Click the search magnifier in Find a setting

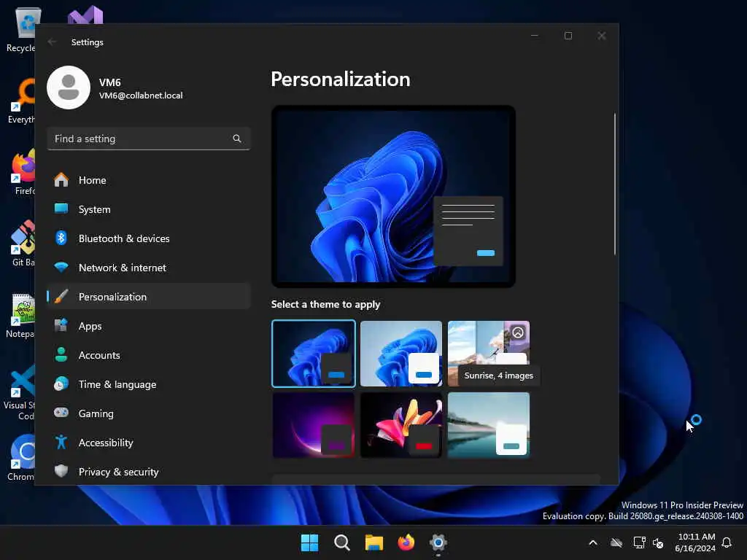coord(237,139)
